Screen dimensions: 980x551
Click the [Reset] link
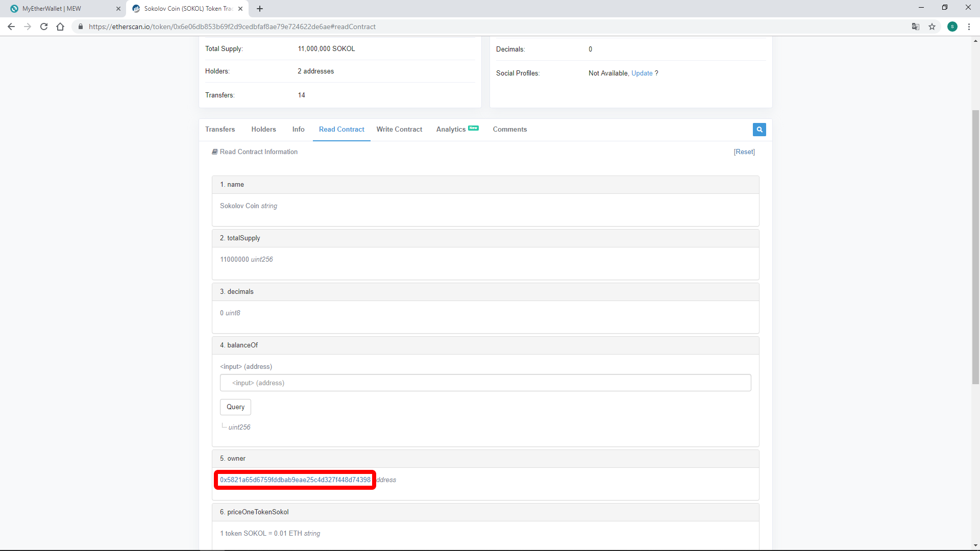(744, 152)
